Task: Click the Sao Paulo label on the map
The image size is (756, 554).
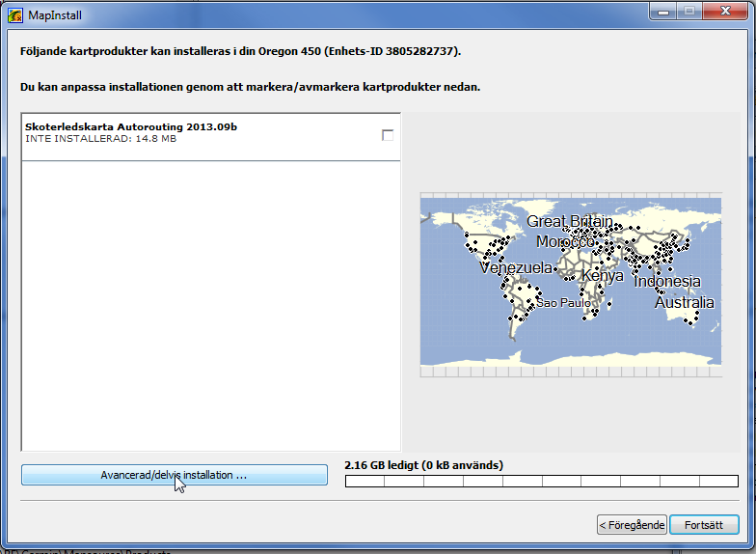Action: pos(563,303)
